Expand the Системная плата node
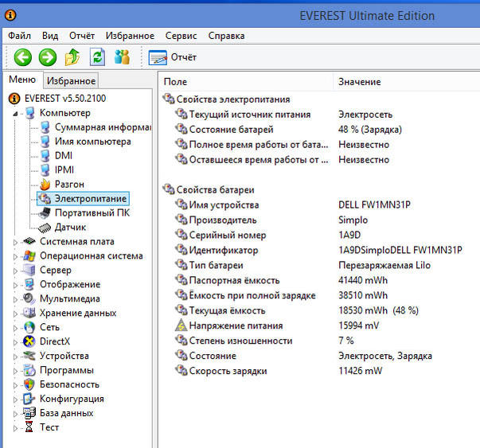 [15, 242]
